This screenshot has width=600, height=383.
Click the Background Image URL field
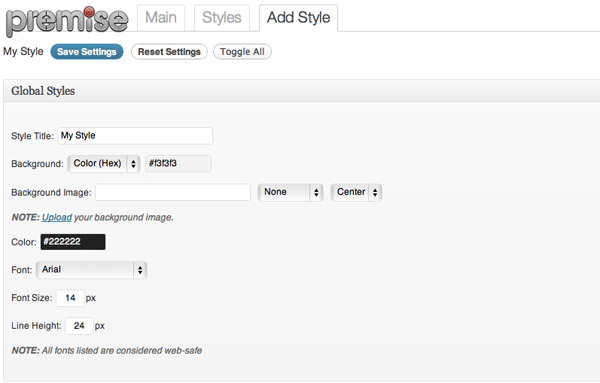pyautogui.click(x=173, y=192)
